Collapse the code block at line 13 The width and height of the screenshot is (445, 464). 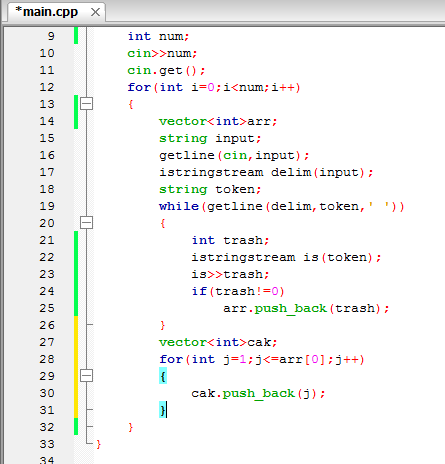[86, 104]
